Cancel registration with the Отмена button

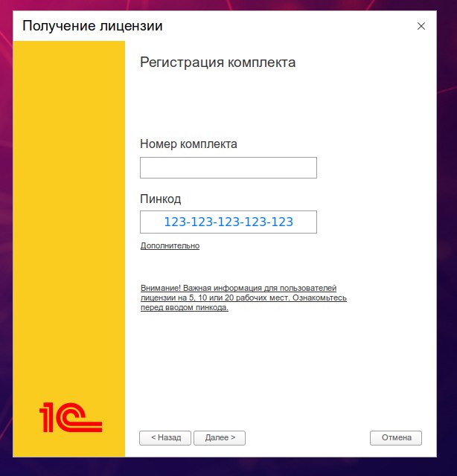coord(396,438)
